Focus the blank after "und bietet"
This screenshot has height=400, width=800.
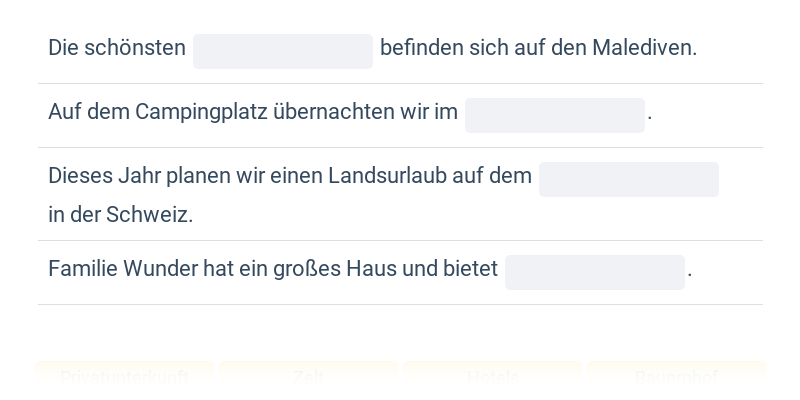[x=595, y=272]
